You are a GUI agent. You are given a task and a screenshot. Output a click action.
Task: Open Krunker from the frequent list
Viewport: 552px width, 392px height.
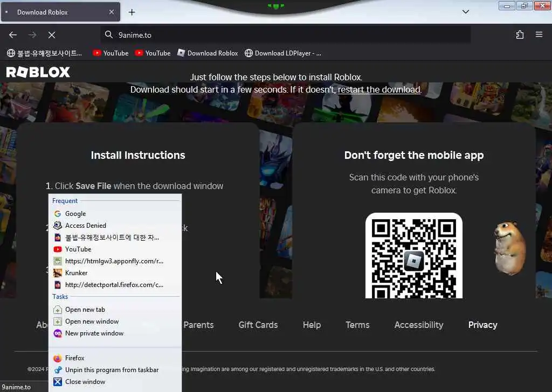tap(115, 273)
